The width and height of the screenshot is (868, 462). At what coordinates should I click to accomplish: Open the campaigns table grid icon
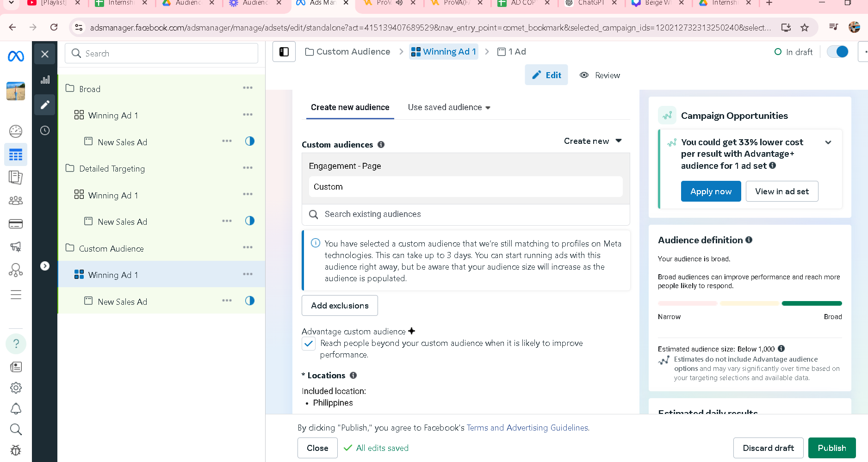tap(16, 154)
